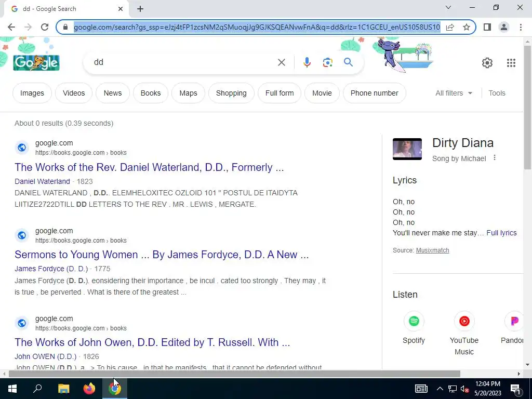Click the Tools button

[x=497, y=93]
